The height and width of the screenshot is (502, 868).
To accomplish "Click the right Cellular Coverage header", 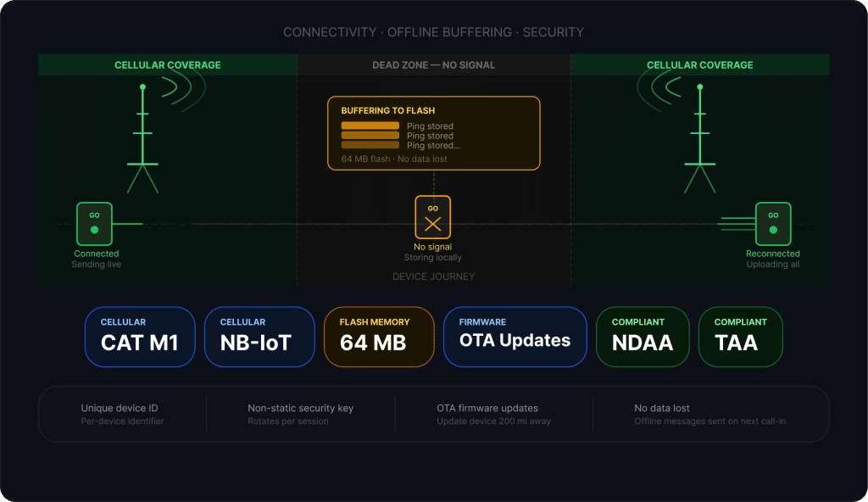I will click(x=699, y=64).
